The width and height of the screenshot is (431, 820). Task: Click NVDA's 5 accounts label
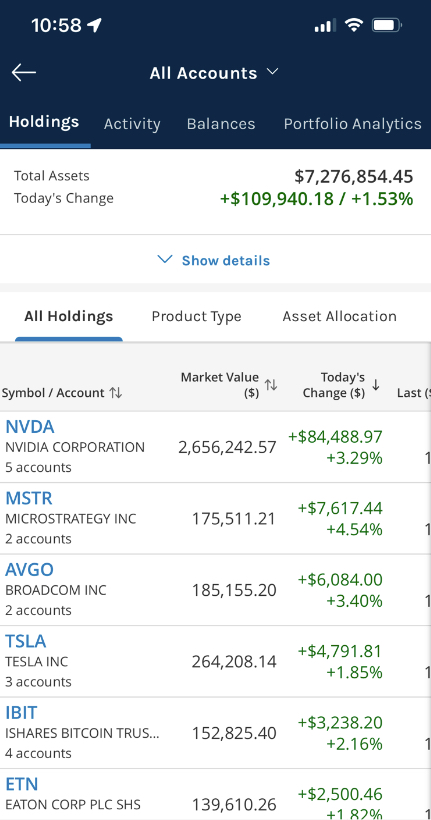38,468
